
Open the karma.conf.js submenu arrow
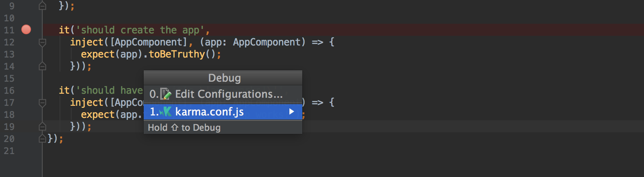292,111
